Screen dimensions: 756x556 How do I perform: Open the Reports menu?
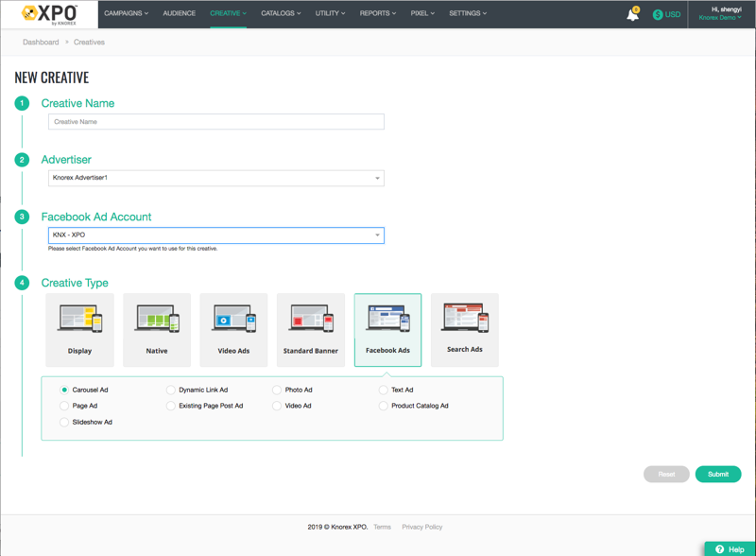[377, 13]
